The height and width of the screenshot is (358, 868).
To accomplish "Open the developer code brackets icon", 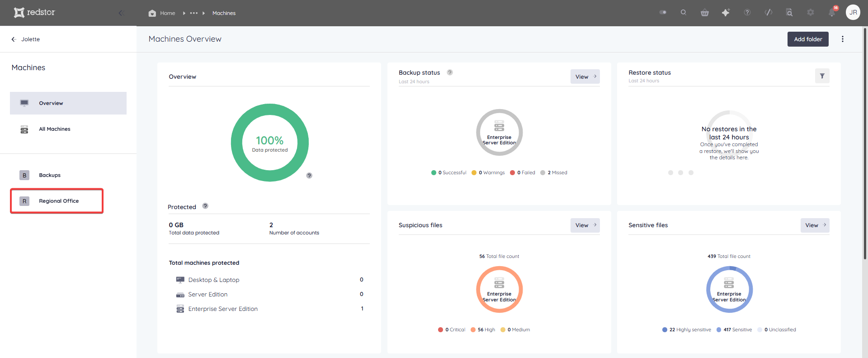I will 769,13.
